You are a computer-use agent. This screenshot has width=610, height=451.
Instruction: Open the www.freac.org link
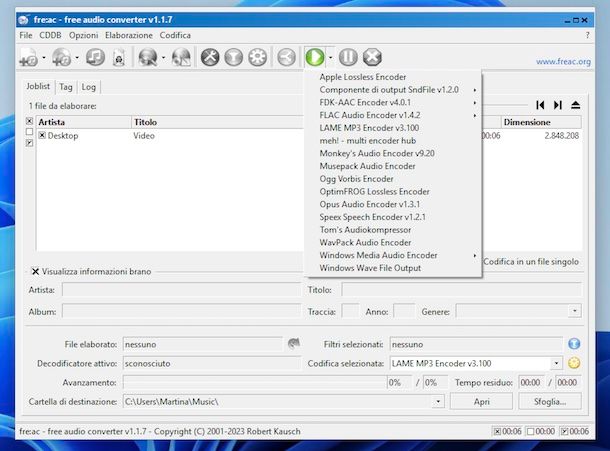(563, 61)
